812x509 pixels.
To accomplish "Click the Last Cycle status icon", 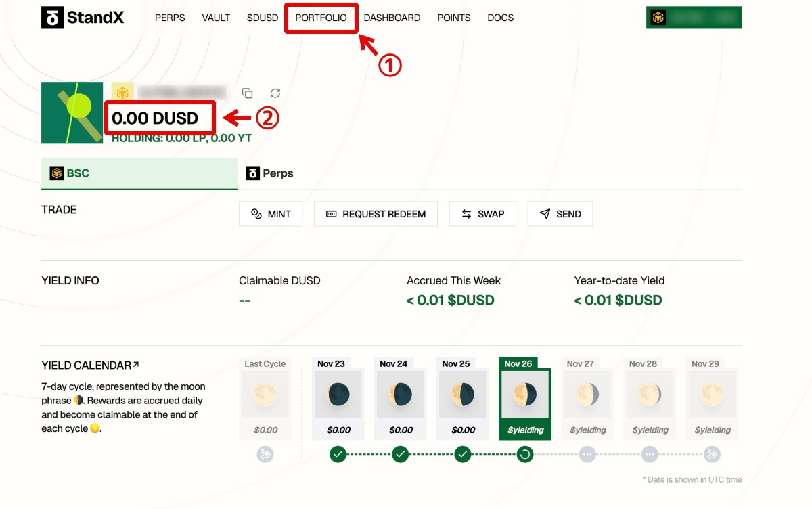I will click(265, 455).
